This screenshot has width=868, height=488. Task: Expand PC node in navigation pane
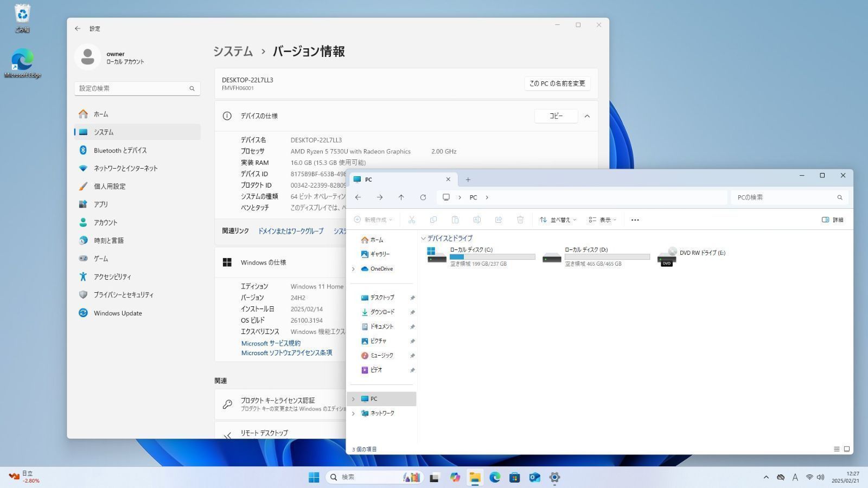coord(353,399)
